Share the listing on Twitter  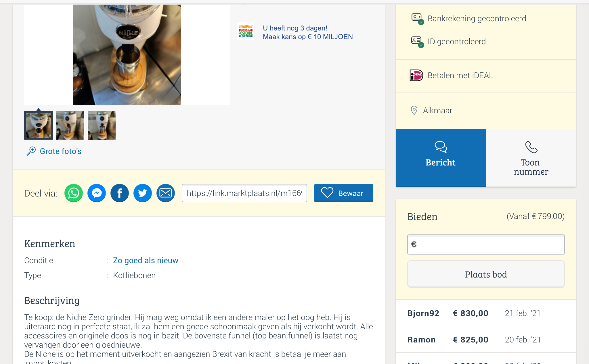pyautogui.click(x=143, y=193)
